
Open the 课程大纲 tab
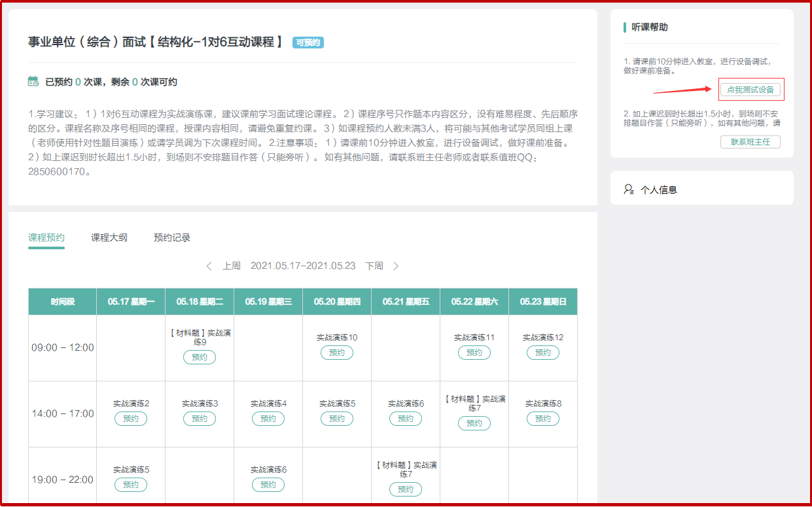tap(109, 237)
